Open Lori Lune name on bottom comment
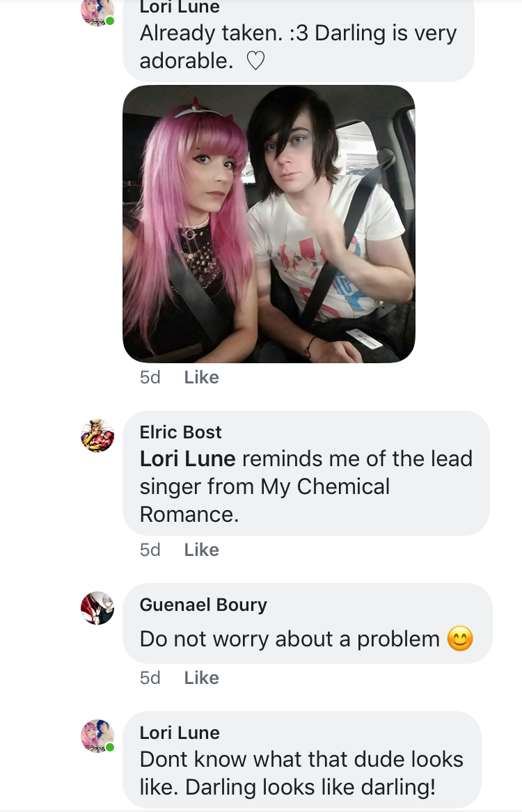This screenshot has height=812, width=522. 180,732
